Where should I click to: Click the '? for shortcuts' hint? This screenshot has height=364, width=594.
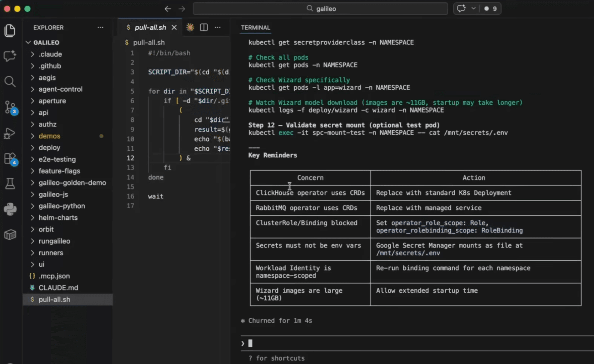coord(277,358)
